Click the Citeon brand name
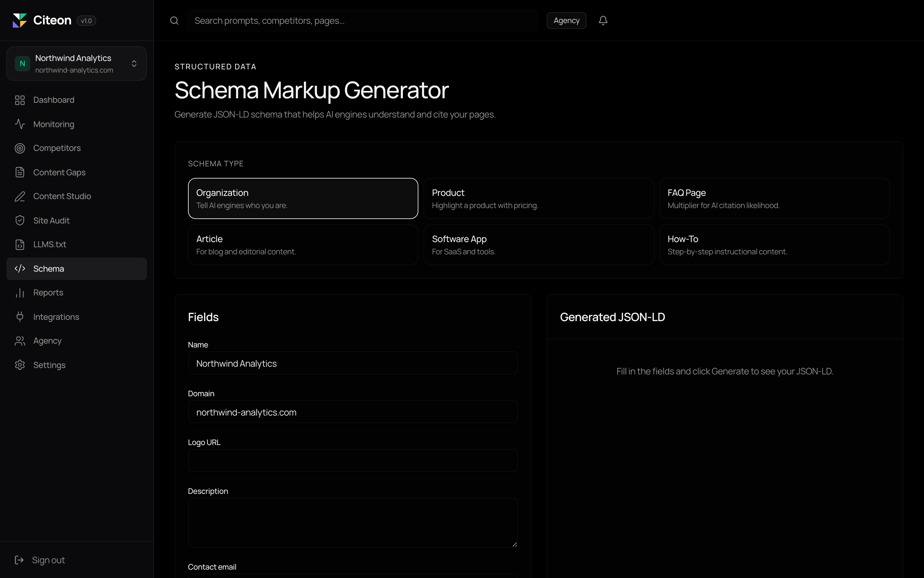This screenshot has width=924, height=578. click(x=52, y=20)
